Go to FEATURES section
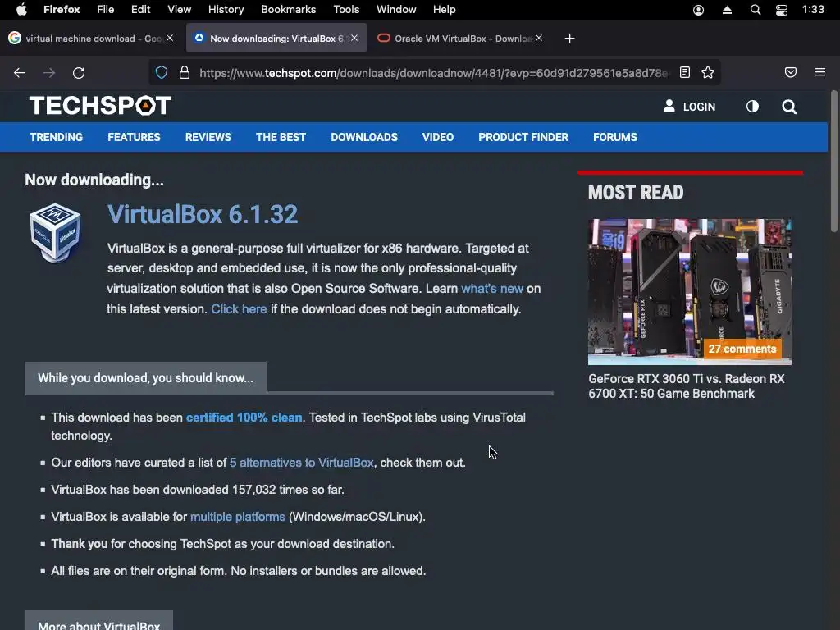 tap(134, 137)
